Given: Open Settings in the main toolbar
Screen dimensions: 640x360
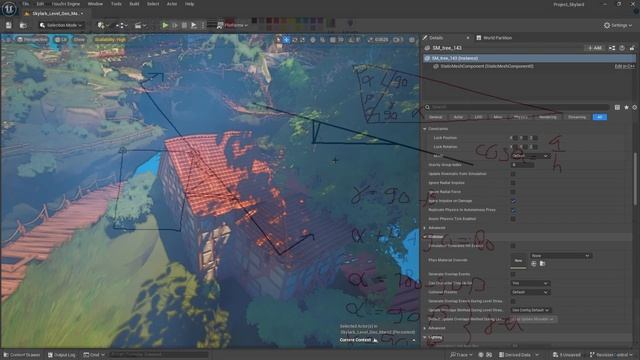Looking at the screenshot, I should [618, 25].
